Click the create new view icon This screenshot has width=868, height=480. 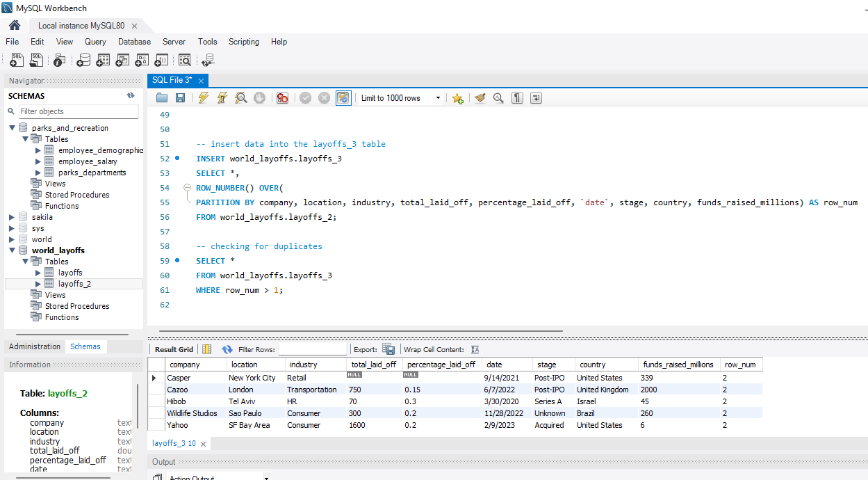122,61
